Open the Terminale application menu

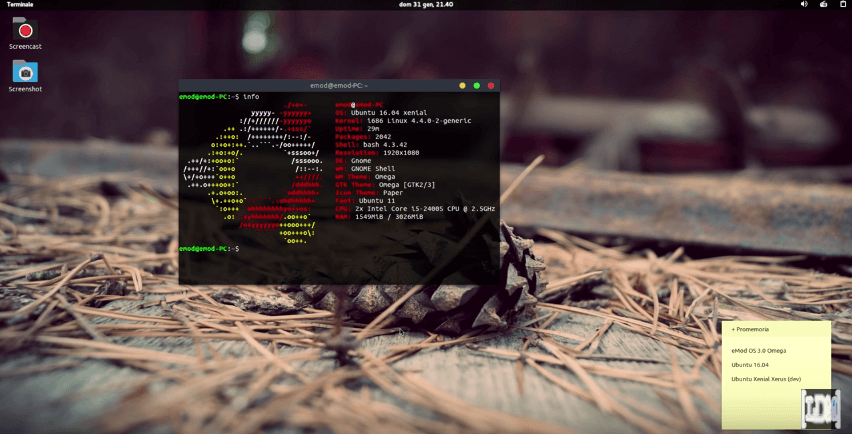click(20, 4)
